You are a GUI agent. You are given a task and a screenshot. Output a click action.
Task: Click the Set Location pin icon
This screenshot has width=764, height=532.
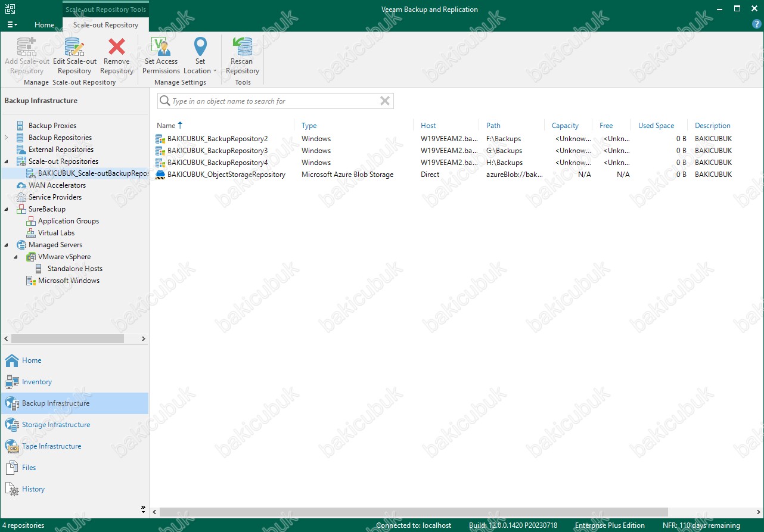200,46
